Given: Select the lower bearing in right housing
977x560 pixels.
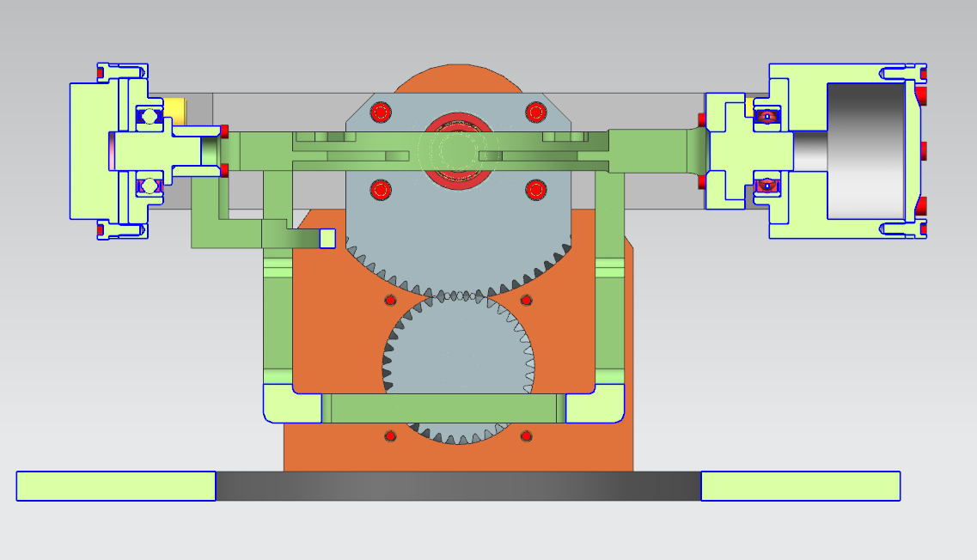Looking at the screenshot, I should [767, 186].
